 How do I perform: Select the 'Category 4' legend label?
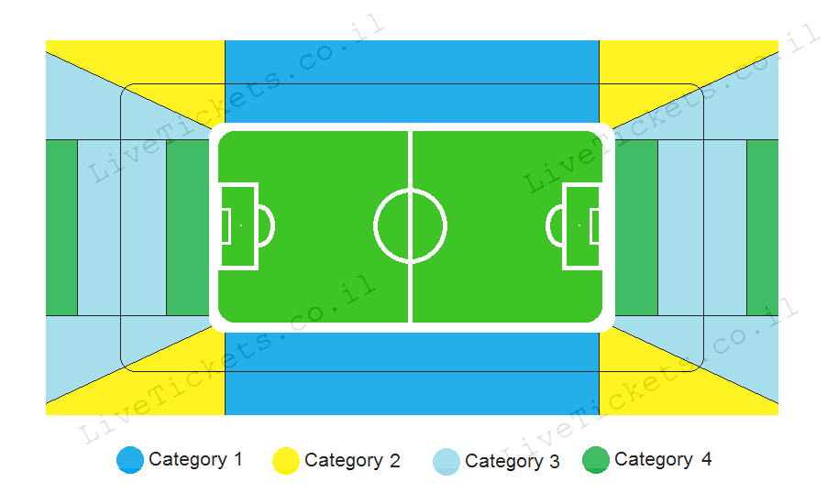coord(663,460)
